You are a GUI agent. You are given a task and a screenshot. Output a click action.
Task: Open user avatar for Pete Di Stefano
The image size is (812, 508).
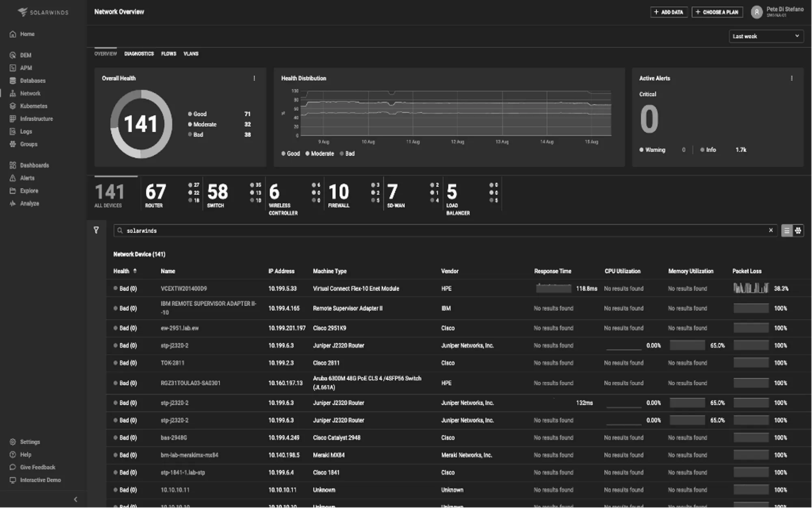pos(756,12)
